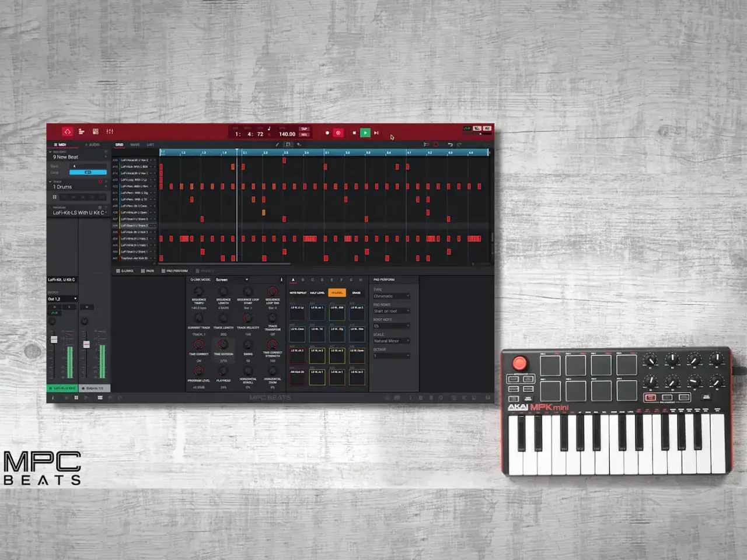Toggle the blue Loop switch

pyautogui.click(x=88, y=173)
